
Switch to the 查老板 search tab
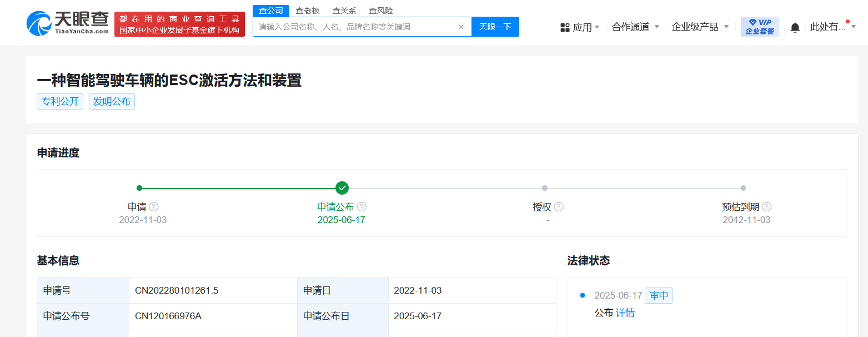(x=307, y=11)
